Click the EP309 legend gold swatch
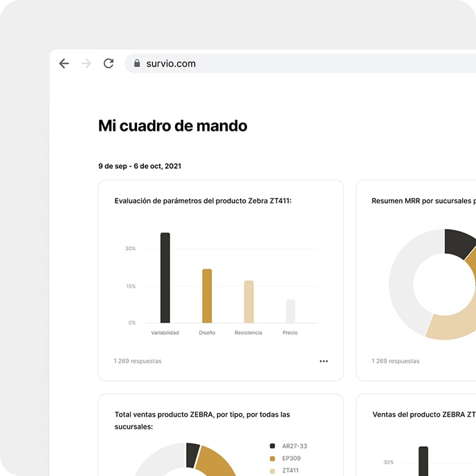This screenshot has width=476, height=476. click(x=273, y=459)
